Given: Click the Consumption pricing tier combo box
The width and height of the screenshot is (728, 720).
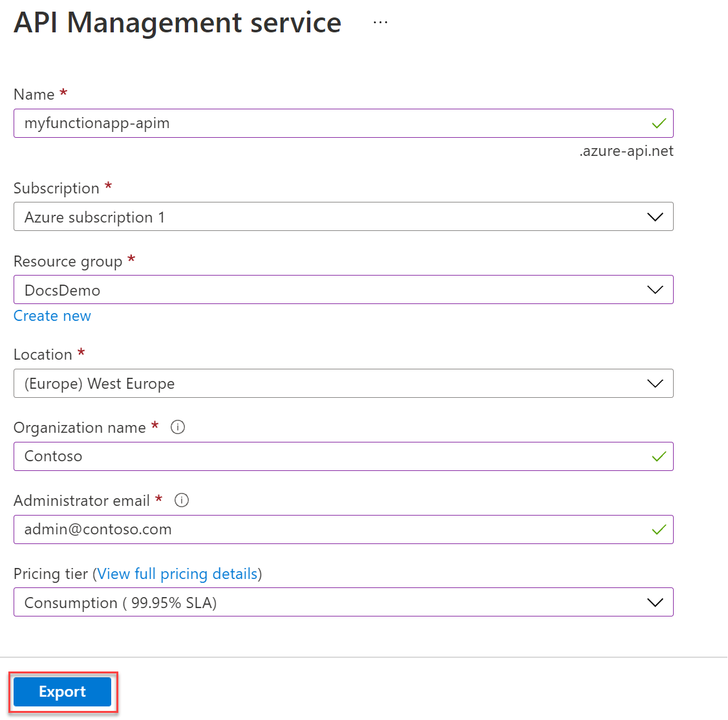Looking at the screenshot, I should click(323, 602).
